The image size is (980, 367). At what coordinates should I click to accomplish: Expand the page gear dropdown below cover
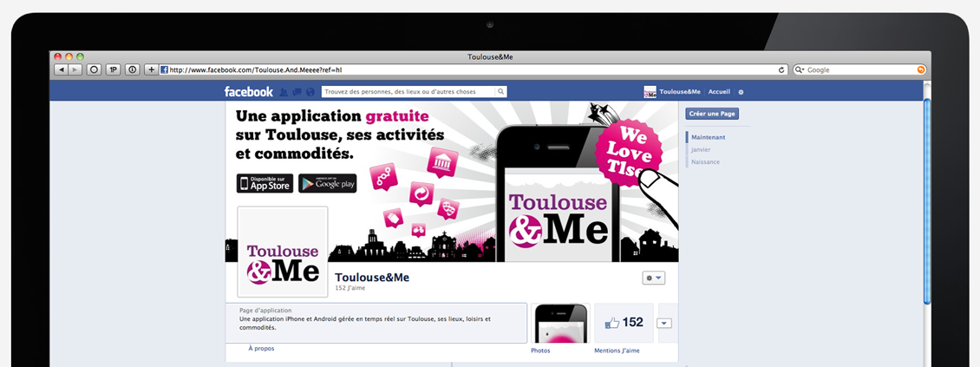654,279
